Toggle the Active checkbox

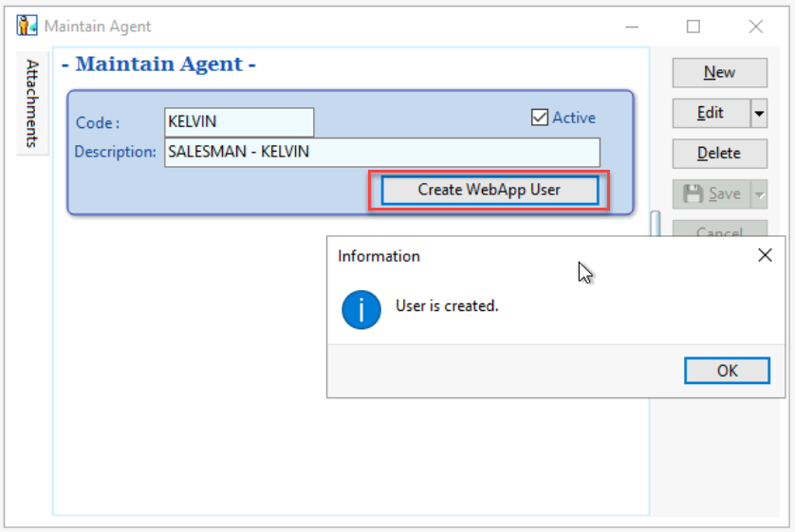pyautogui.click(x=540, y=118)
